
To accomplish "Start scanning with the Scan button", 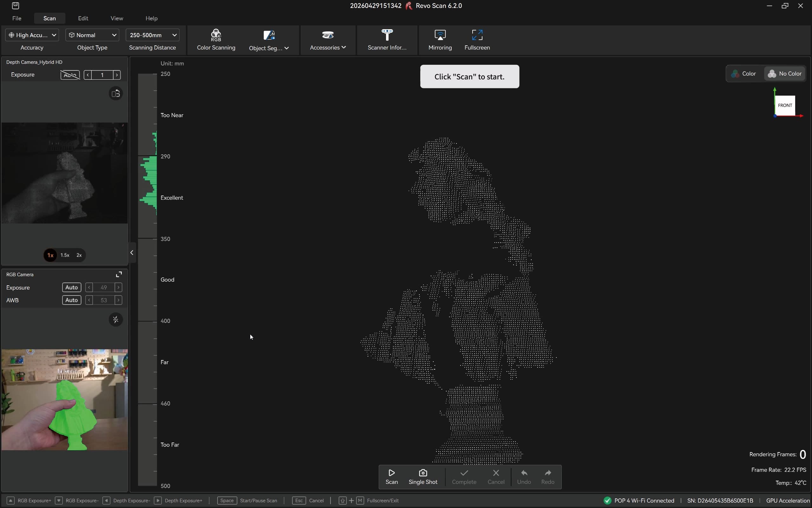I will 392,477.
